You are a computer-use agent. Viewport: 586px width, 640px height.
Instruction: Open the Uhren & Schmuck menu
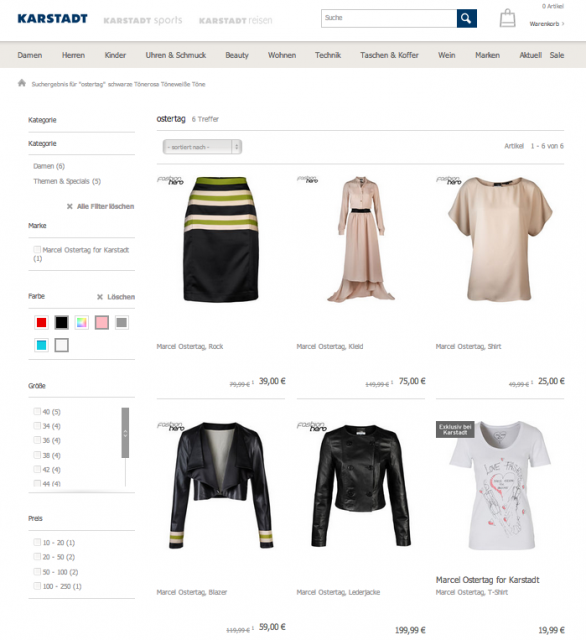click(x=175, y=55)
